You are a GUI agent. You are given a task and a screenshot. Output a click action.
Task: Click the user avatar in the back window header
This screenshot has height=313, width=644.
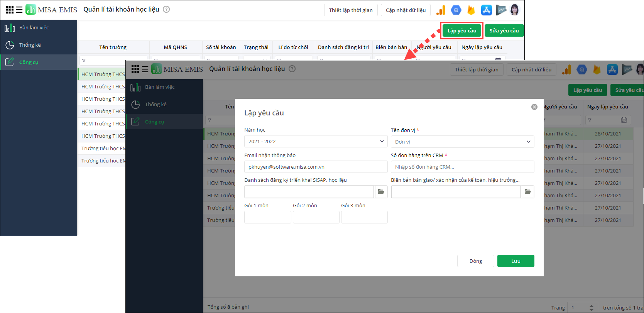click(x=514, y=10)
